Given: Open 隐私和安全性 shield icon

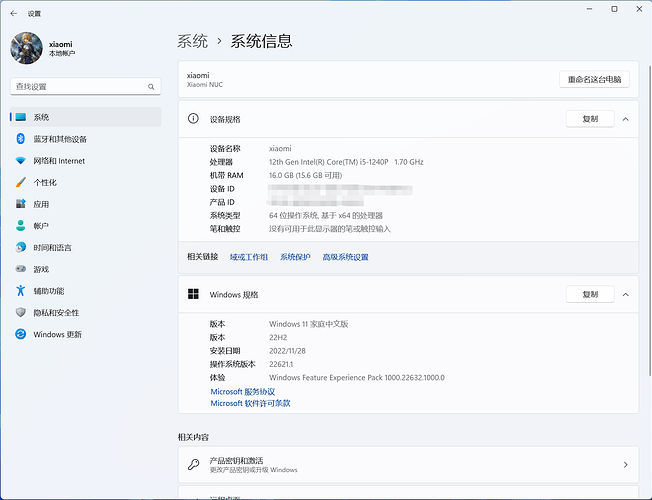Looking at the screenshot, I should (20, 312).
